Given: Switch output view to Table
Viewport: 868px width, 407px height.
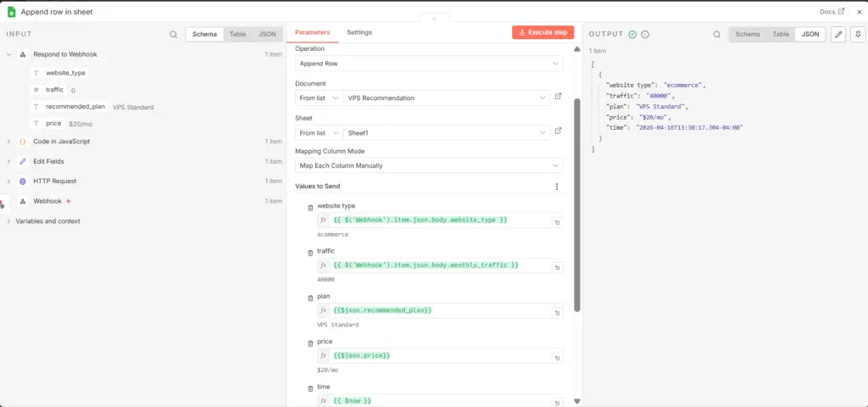Looking at the screenshot, I should pos(781,34).
